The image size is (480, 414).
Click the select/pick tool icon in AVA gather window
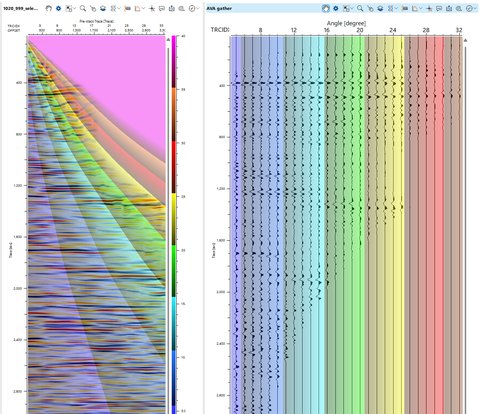(x=346, y=9)
